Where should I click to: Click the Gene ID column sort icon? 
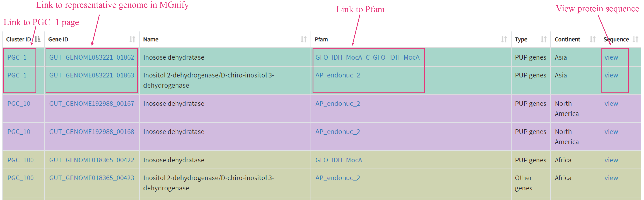[132, 39]
